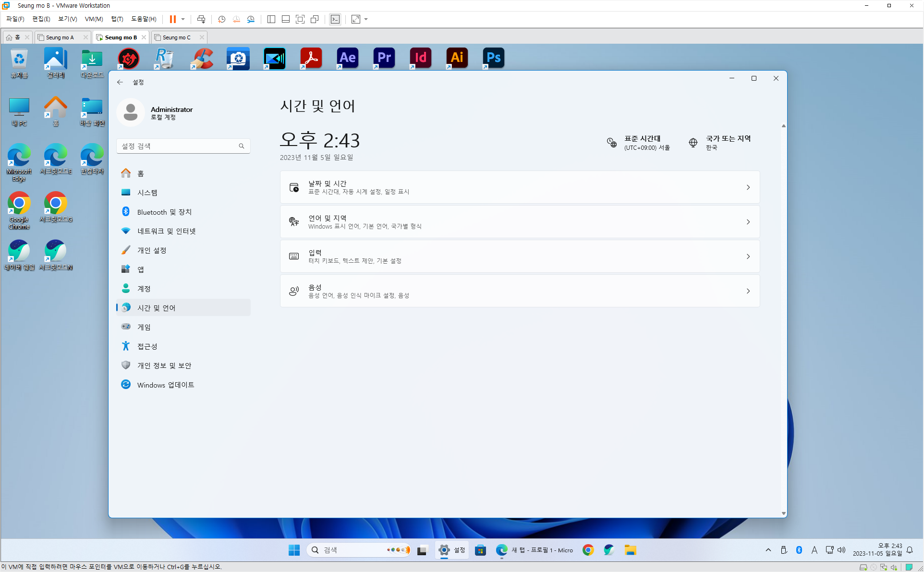Open Bluetooth 및 장치 settings category

click(164, 212)
